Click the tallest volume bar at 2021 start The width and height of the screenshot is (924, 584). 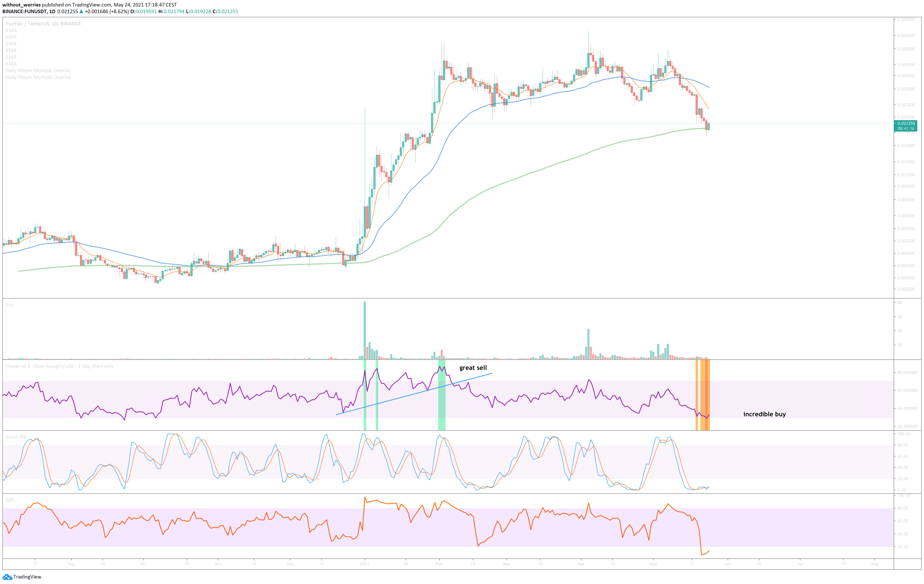click(364, 330)
